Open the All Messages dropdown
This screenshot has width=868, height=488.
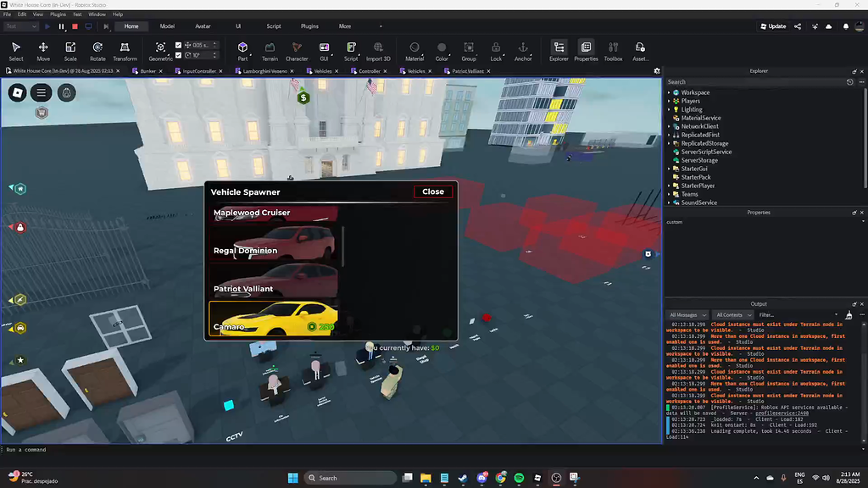(687, 315)
